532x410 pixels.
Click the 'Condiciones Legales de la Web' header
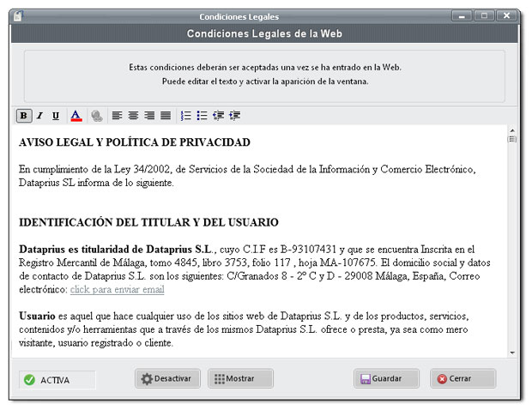coord(264,33)
